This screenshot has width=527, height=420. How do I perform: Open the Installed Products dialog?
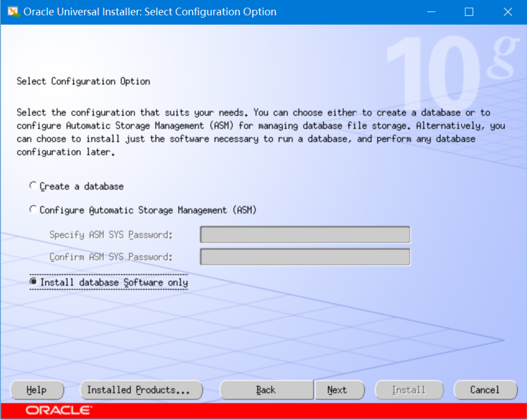click(141, 390)
